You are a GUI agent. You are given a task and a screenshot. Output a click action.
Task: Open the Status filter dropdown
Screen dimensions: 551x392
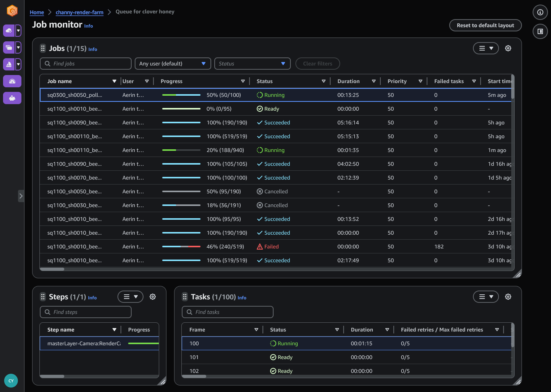pyautogui.click(x=252, y=64)
